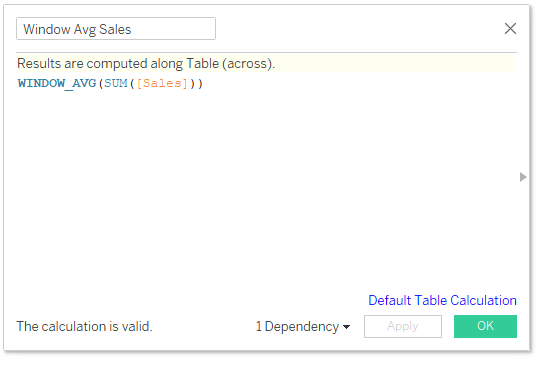
Task: Close the calculation editor dialog
Action: point(510,29)
